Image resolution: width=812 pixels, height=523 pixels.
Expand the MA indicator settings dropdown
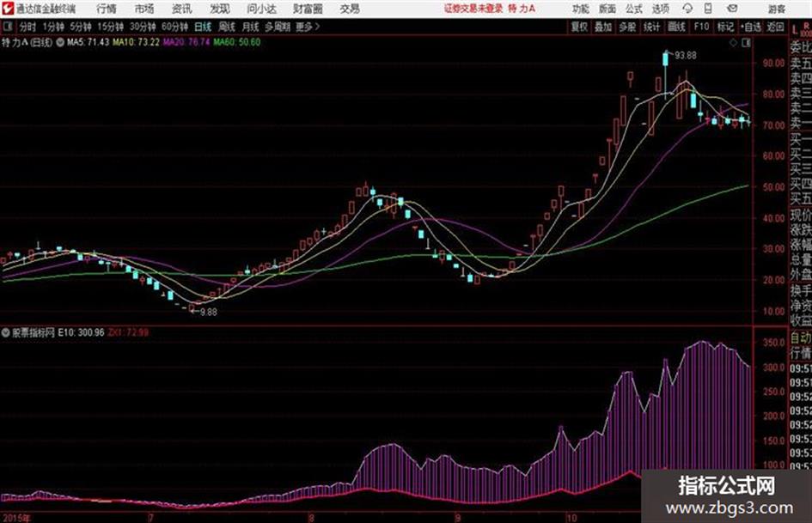click(x=60, y=42)
